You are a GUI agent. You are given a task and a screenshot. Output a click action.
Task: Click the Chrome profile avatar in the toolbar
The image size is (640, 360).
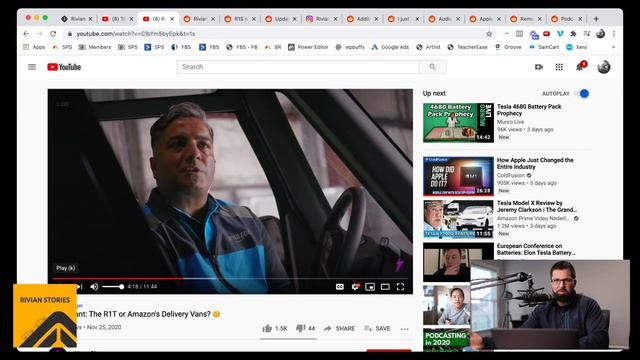[x=600, y=34]
